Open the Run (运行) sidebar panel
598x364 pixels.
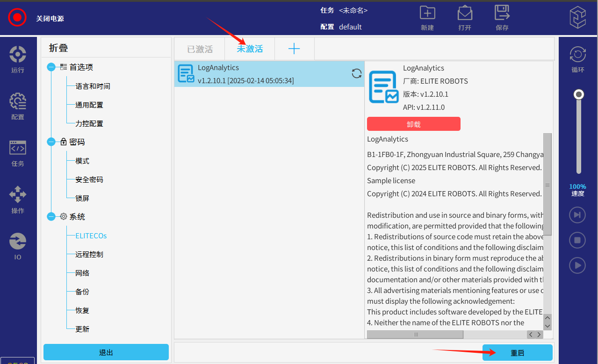pos(18,59)
